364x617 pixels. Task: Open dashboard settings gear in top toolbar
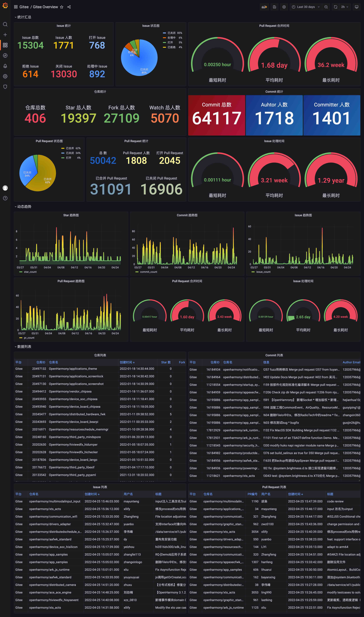pyautogui.click(x=284, y=7)
